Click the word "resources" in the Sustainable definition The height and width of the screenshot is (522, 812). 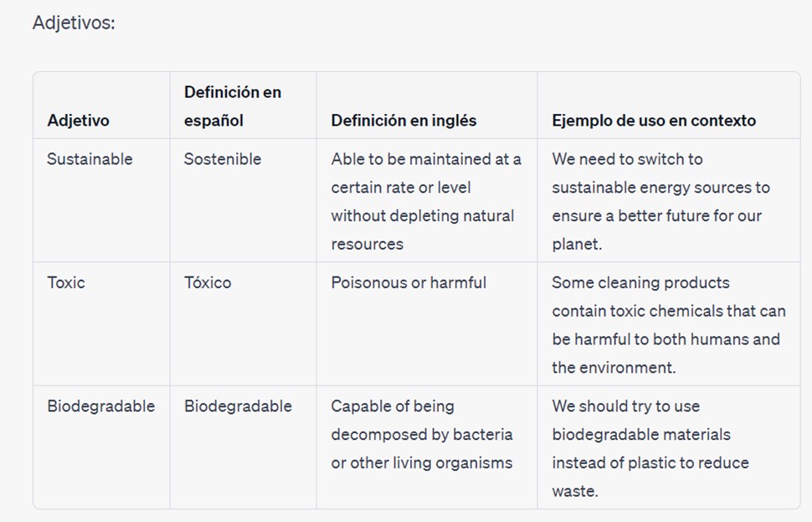click(367, 245)
